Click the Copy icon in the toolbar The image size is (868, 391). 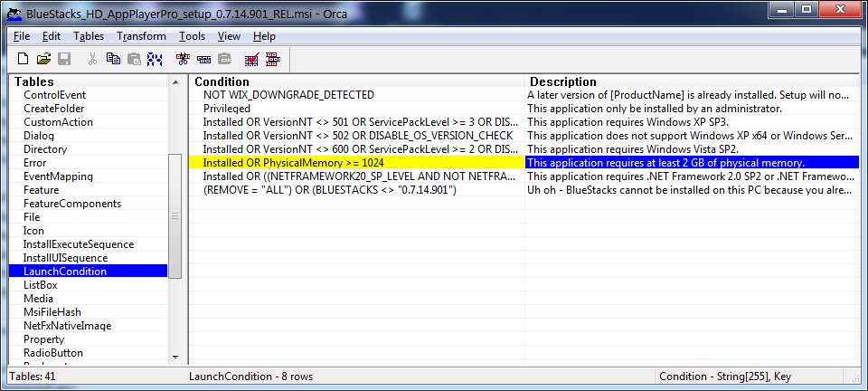click(113, 59)
